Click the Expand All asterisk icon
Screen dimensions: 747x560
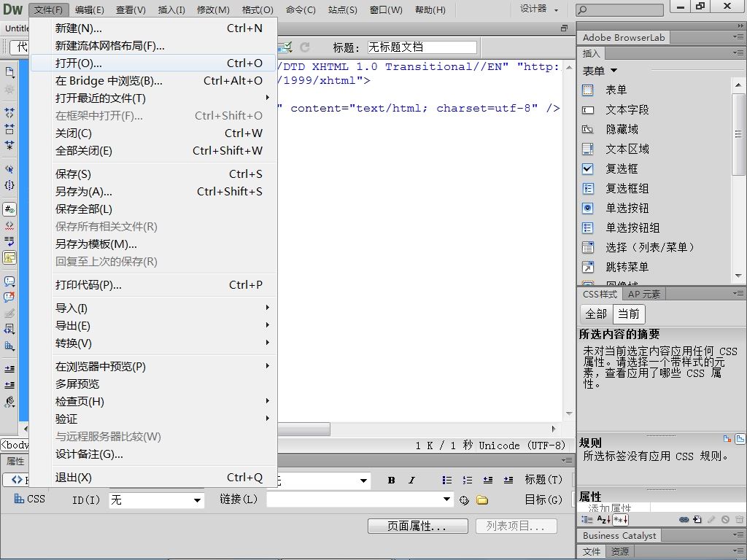9,145
